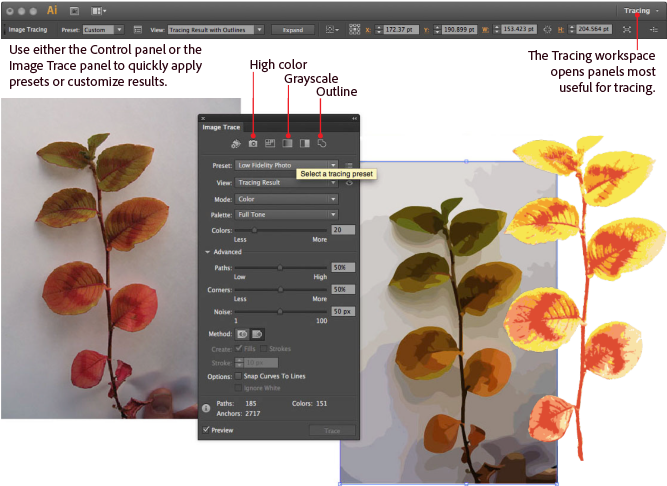This screenshot has height=486, width=667.
Task: Open the Tracing workspace switcher menu
Action: (x=641, y=11)
